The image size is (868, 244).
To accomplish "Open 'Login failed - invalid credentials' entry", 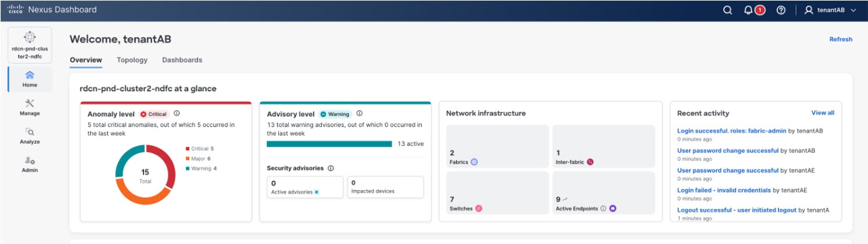I will pos(724,190).
